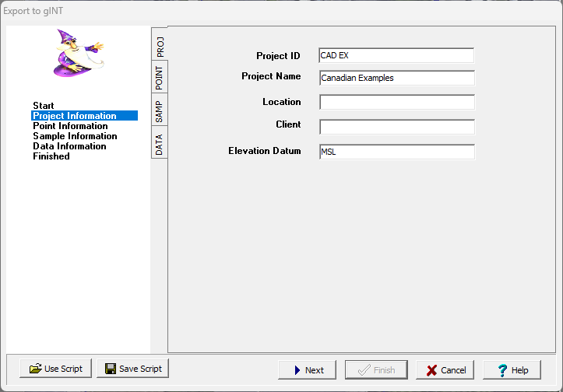
Task: Select Project Information in the step list
Action: (75, 116)
